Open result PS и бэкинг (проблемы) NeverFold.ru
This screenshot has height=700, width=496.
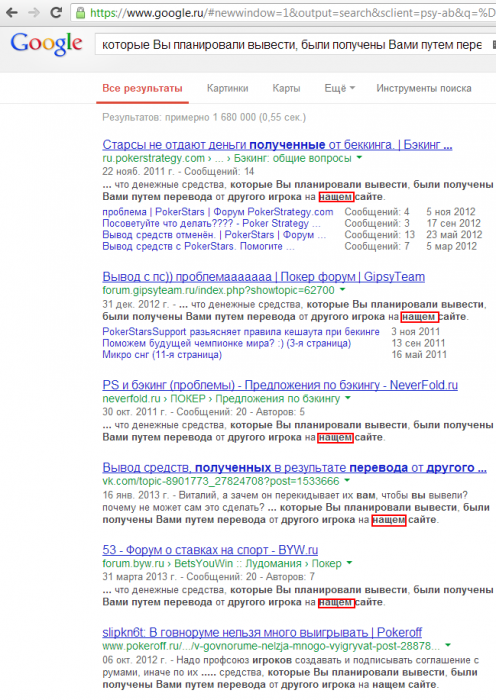(x=280, y=385)
